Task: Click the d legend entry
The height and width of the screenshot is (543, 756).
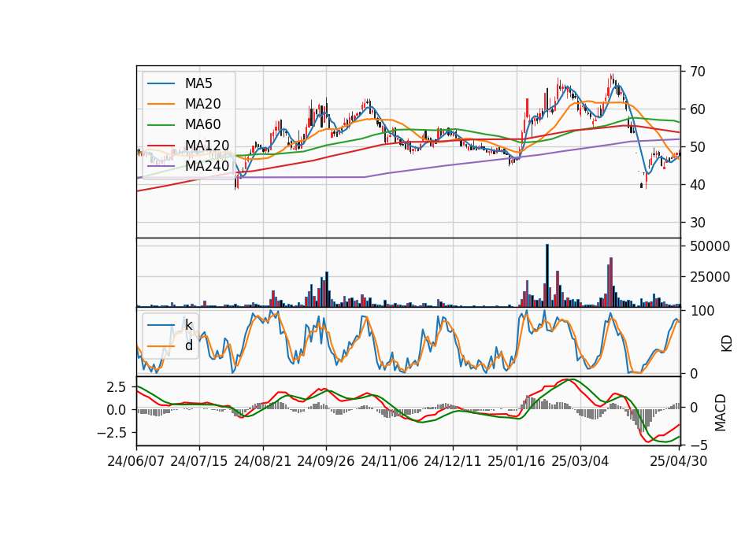Action: (x=188, y=345)
